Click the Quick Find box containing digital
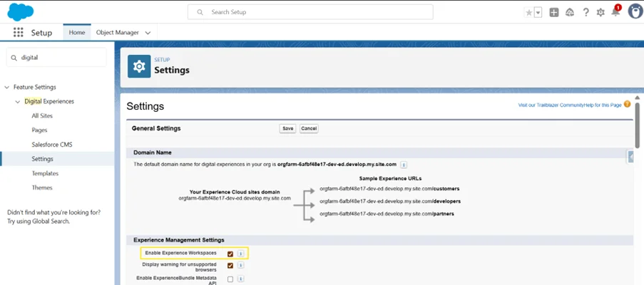This screenshot has width=644, height=285. [x=56, y=58]
